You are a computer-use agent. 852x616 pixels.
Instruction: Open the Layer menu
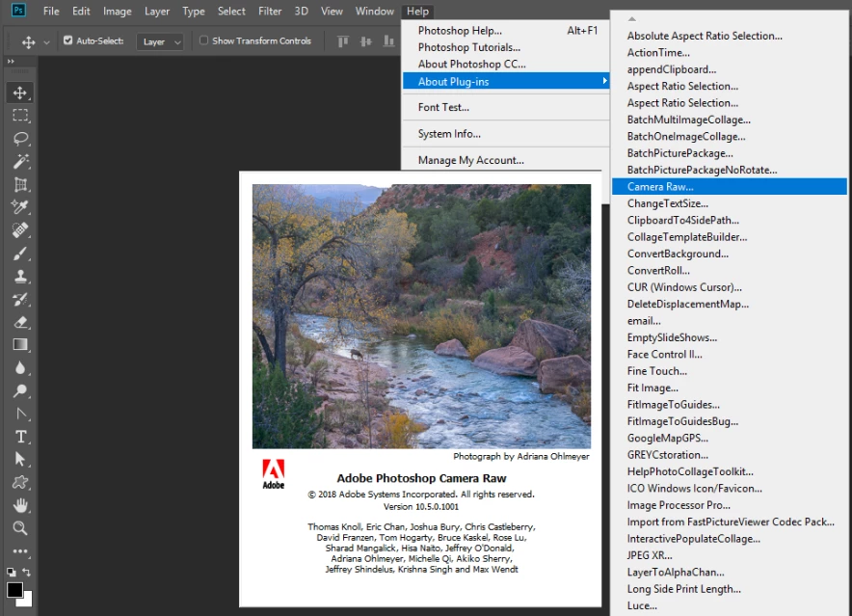pyautogui.click(x=157, y=11)
